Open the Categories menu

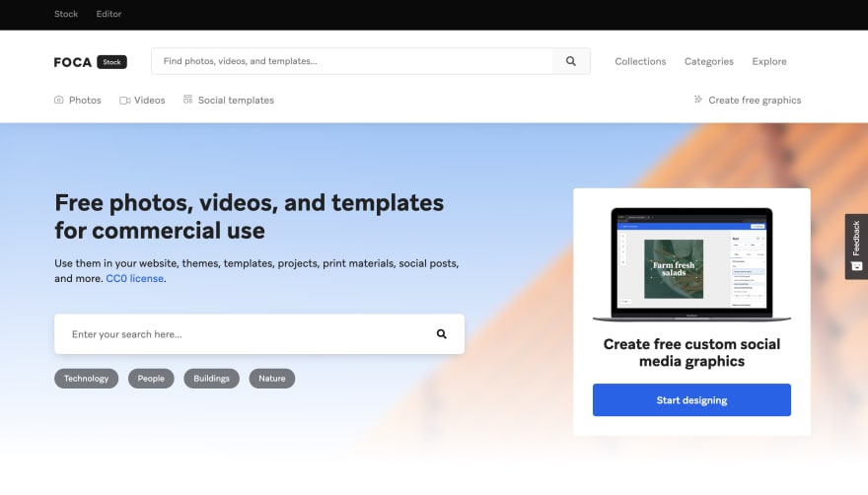coord(708,61)
